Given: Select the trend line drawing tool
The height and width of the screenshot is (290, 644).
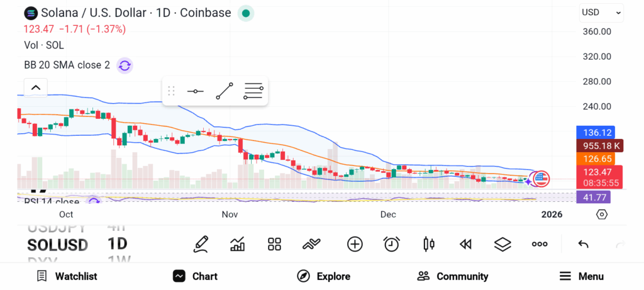Looking at the screenshot, I should point(225,91).
